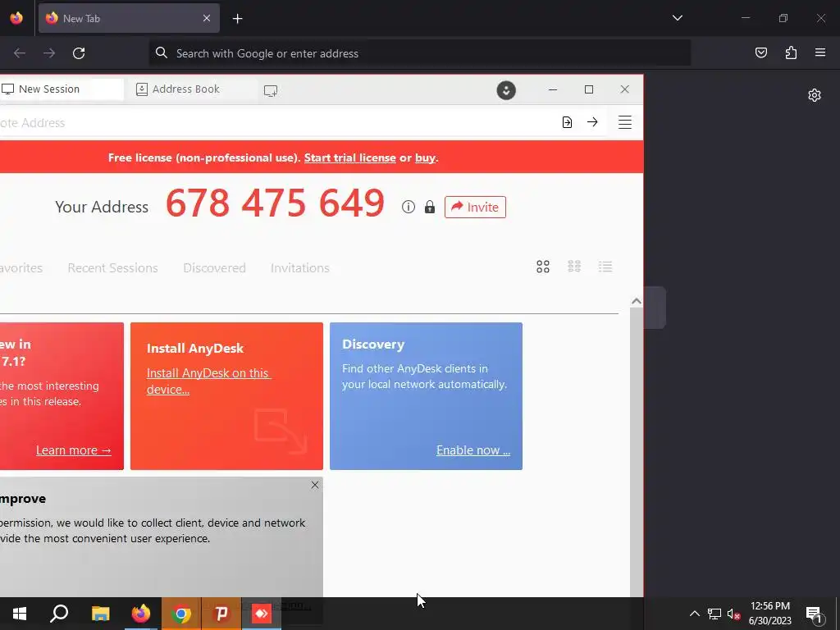The width and height of the screenshot is (840, 630).
Task: Click the AnyDesk taskbar icon
Action: tap(262, 614)
